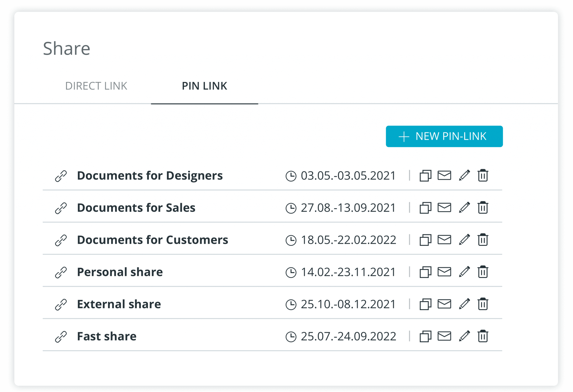Edit the Fast share pin-link
This screenshot has width=573, height=392.
(x=464, y=336)
